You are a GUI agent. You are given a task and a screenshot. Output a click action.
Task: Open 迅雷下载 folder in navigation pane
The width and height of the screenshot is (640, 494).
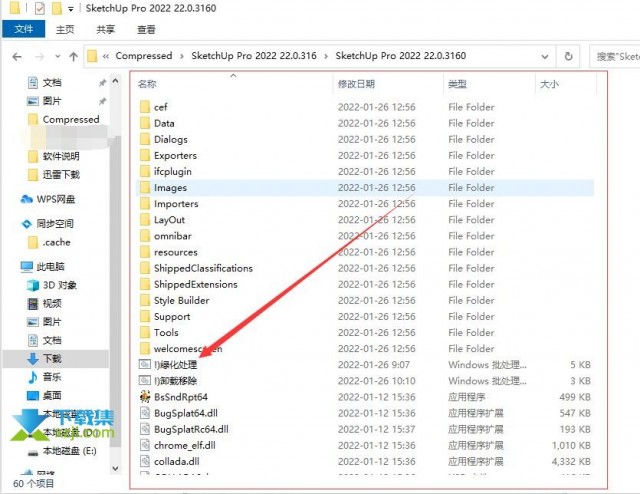pyautogui.click(x=53, y=175)
